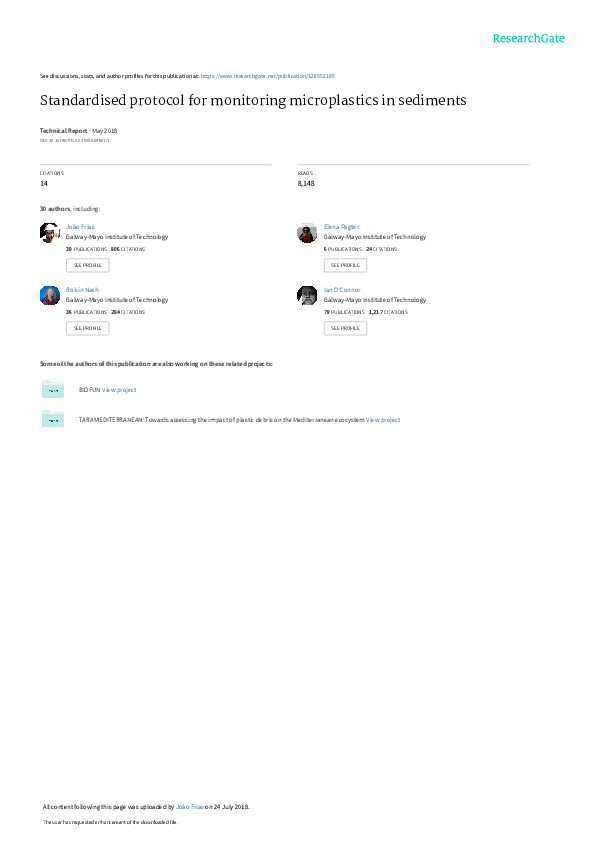The height and width of the screenshot is (841, 595).
Task: Open View project link for BIO FUN
Action: (x=119, y=390)
